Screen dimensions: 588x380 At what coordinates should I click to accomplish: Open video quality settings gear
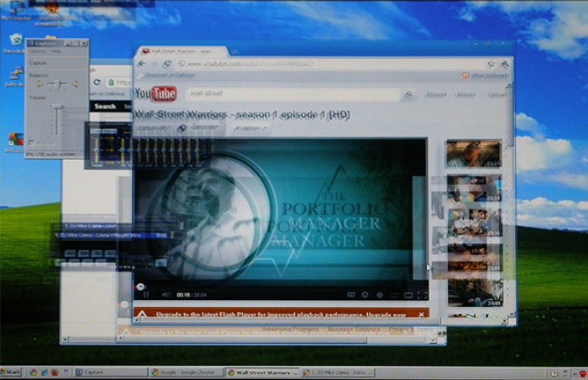coord(365,295)
